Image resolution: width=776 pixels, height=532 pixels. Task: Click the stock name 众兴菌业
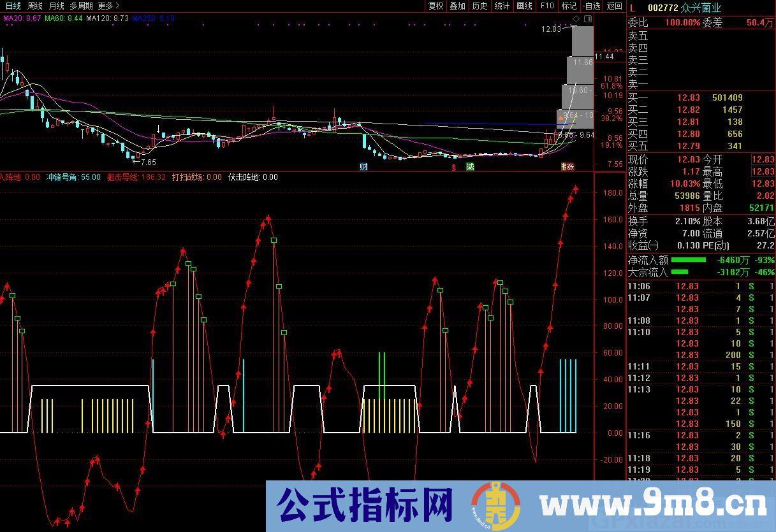[701, 8]
